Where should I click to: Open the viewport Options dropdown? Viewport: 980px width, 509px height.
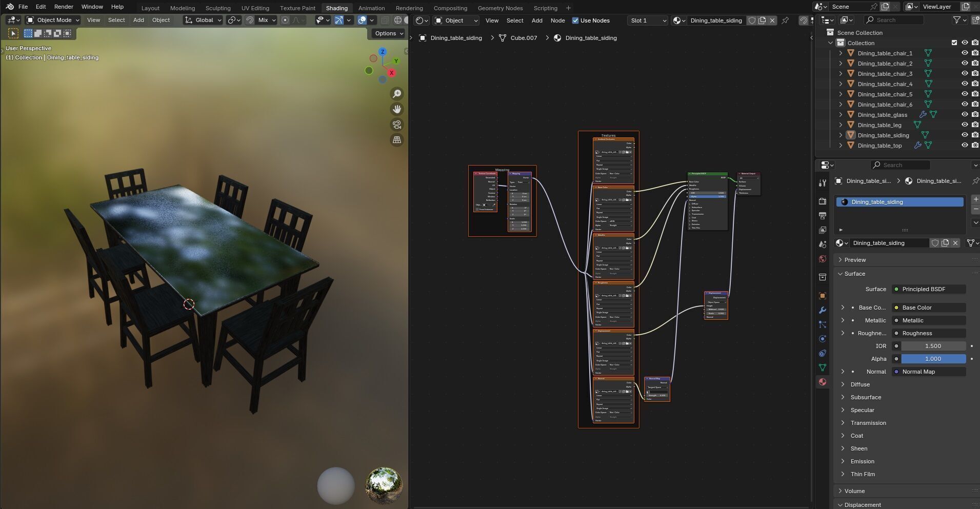tap(389, 33)
